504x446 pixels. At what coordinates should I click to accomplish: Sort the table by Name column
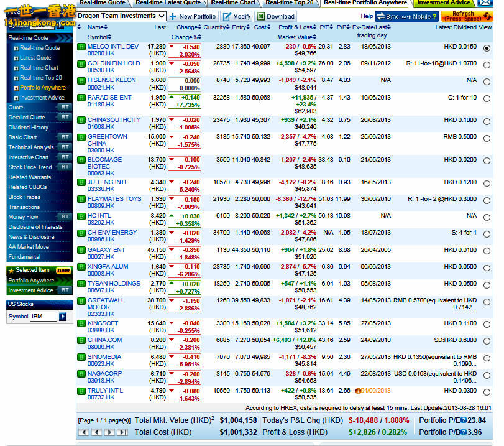[98, 27]
